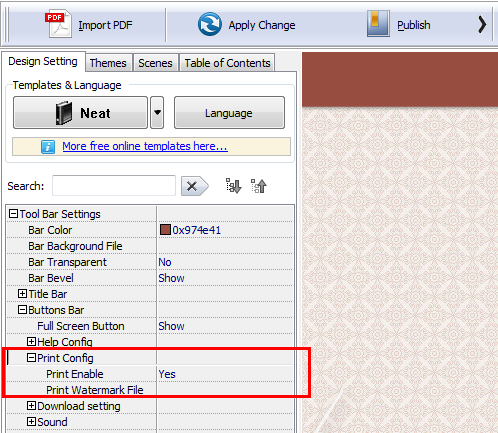498x433 pixels.
Task: Click the expand all tree icon
Action: click(x=233, y=186)
